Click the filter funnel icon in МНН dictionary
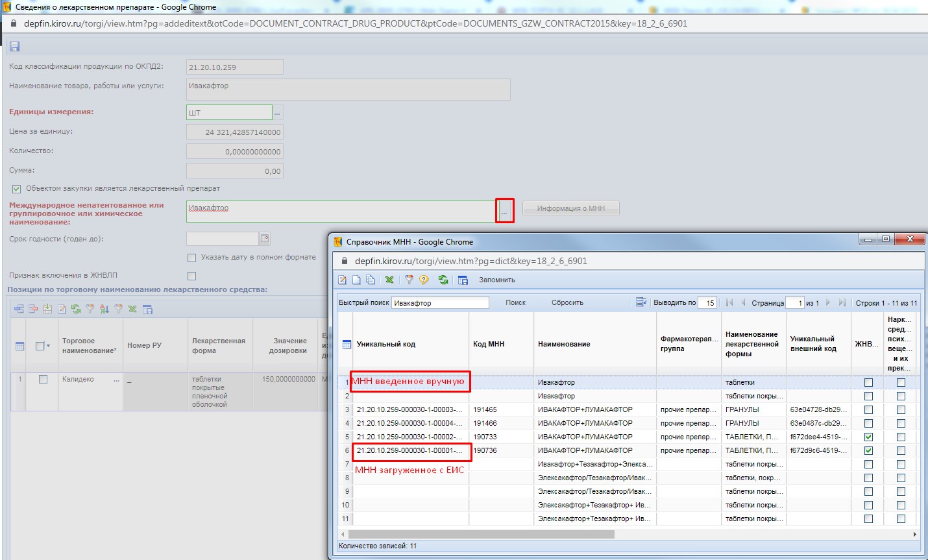Image resolution: width=928 pixels, height=560 pixels. pos(409,280)
